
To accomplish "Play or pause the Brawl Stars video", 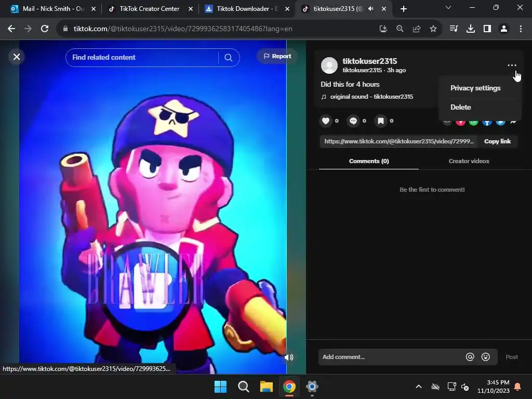I will point(153,207).
